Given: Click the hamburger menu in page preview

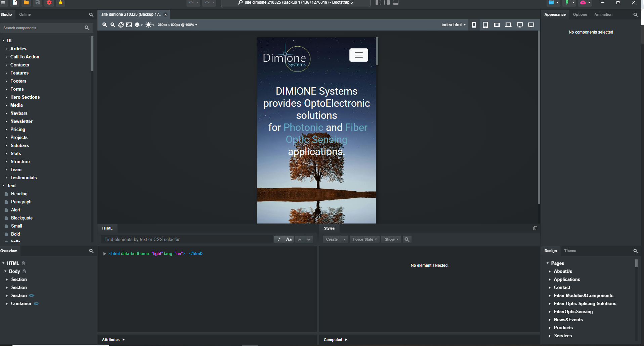Looking at the screenshot, I should (x=359, y=55).
